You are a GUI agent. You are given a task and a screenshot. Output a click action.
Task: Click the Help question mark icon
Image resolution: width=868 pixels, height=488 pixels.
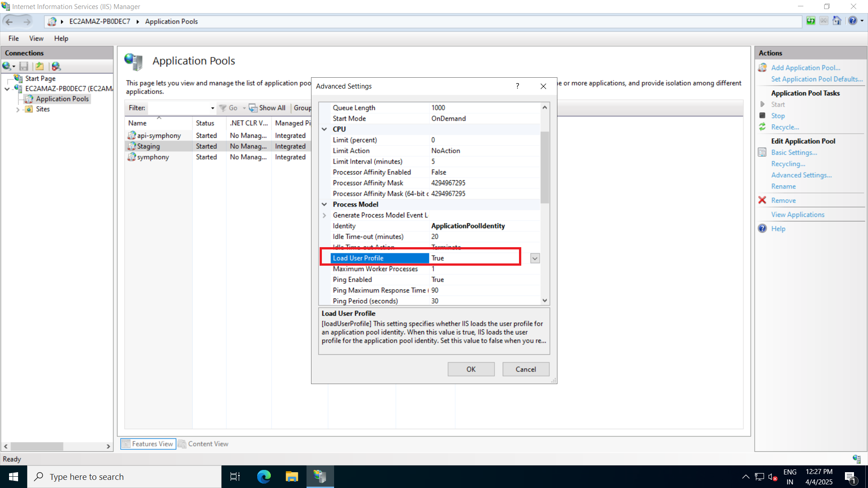click(x=853, y=21)
